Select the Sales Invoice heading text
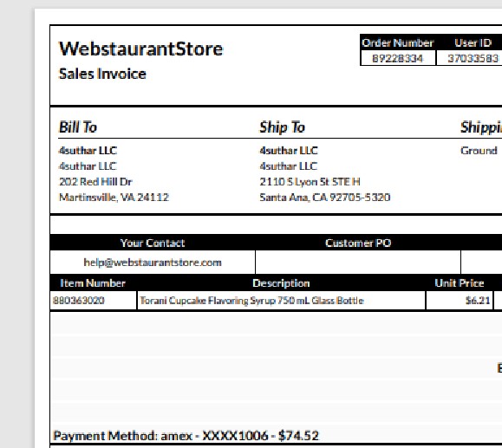The height and width of the screenshot is (448, 502). [x=102, y=74]
